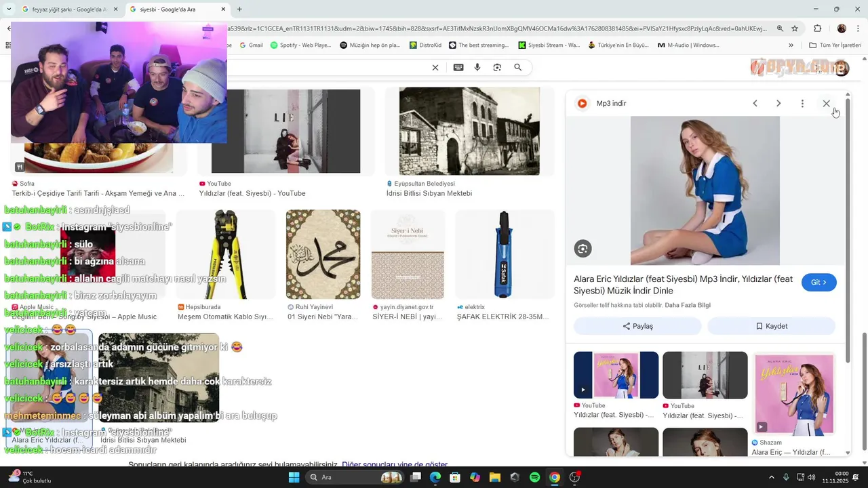Open the 01 Siyeri Nebi calligraphy image
The width and height of the screenshot is (868, 488).
click(323, 254)
